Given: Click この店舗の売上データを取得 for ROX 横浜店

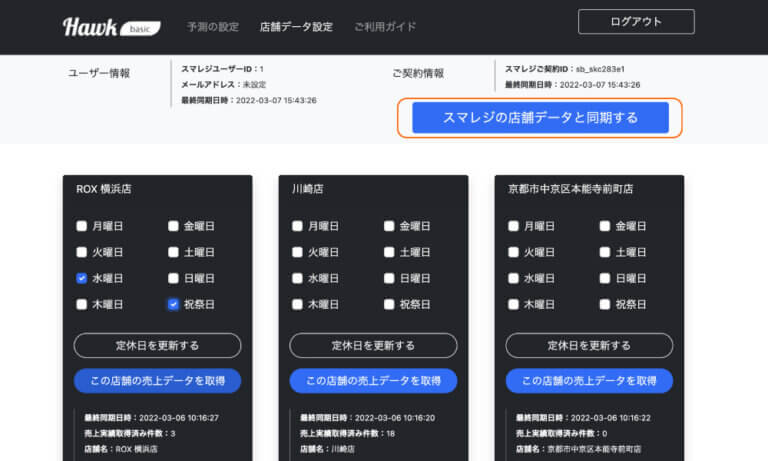Looking at the screenshot, I should (x=157, y=381).
